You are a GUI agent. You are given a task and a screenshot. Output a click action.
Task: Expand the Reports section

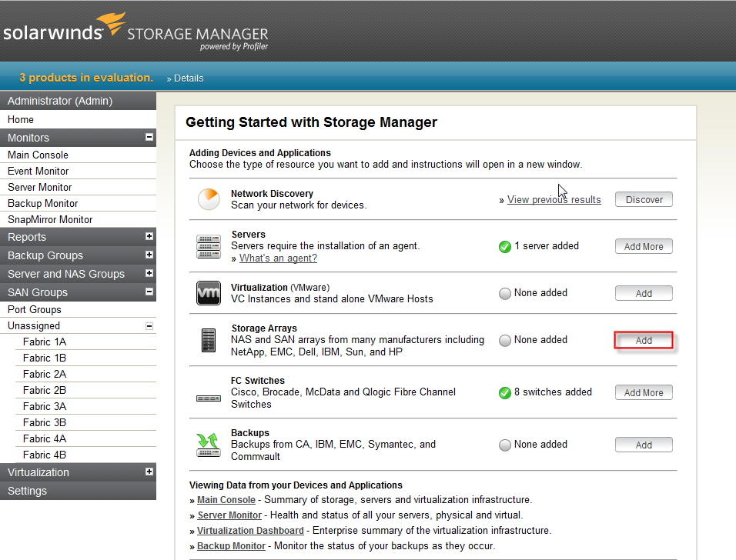150,237
